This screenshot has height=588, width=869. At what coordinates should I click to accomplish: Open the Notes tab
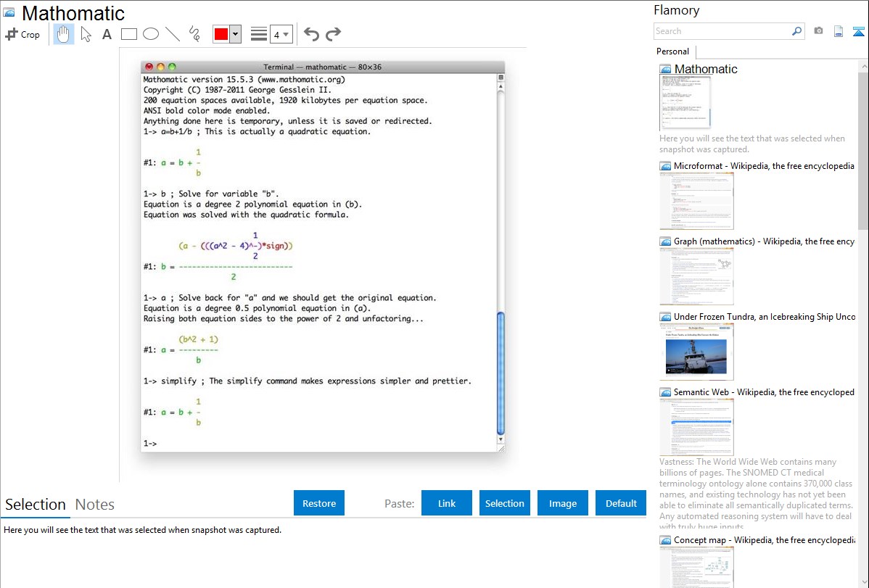95,505
